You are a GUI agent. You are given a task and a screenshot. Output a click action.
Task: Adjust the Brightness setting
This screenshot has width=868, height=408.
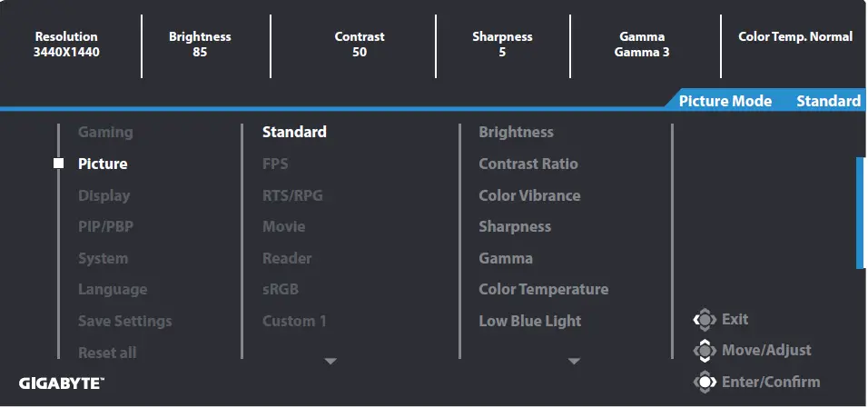(516, 133)
